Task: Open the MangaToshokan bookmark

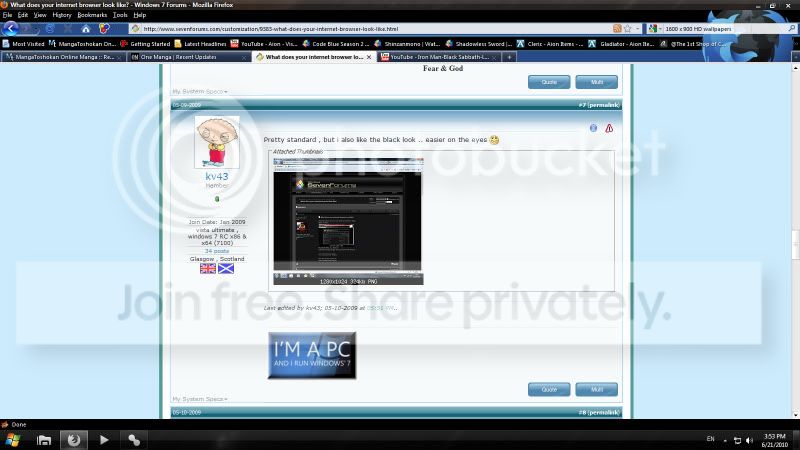Action: point(83,44)
